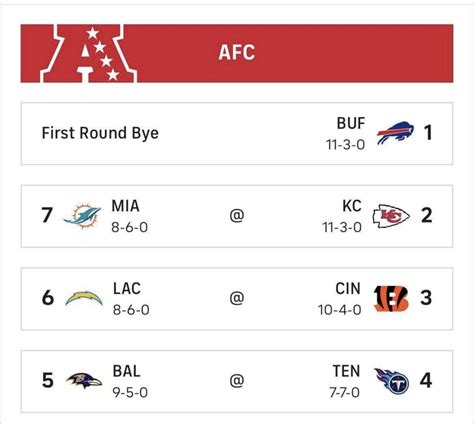Screen dimensions: 474x424
Task: Select the BAL team abbreviation
Action: click(126, 371)
